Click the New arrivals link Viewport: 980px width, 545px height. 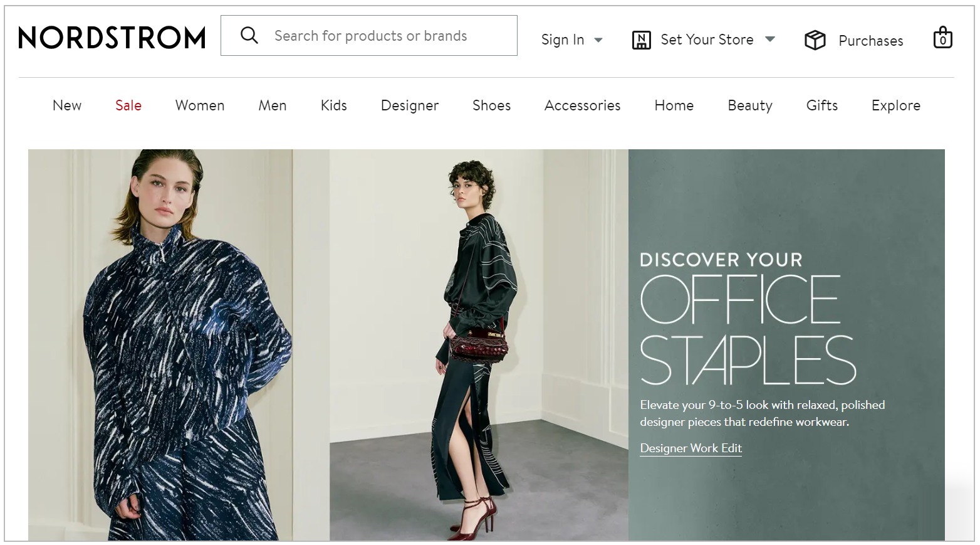tap(66, 105)
